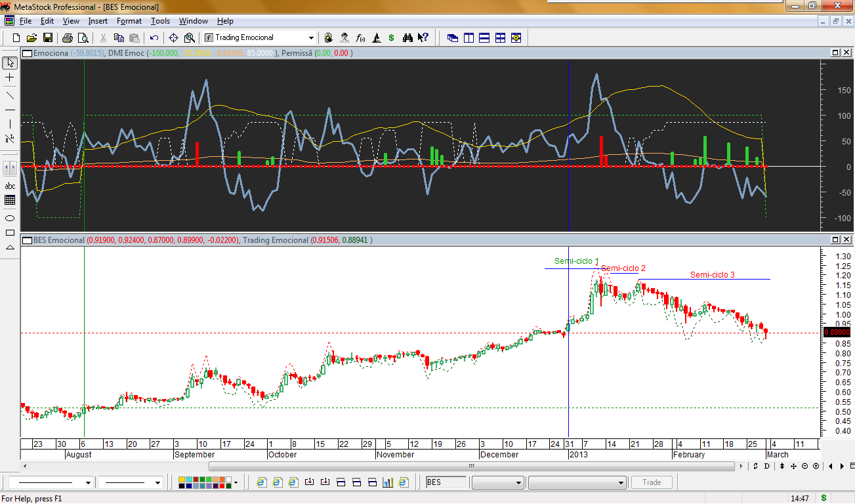This screenshot has width=855, height=504.
Task: Select the horizontal line drawing tool
Action: click(10, 110)
